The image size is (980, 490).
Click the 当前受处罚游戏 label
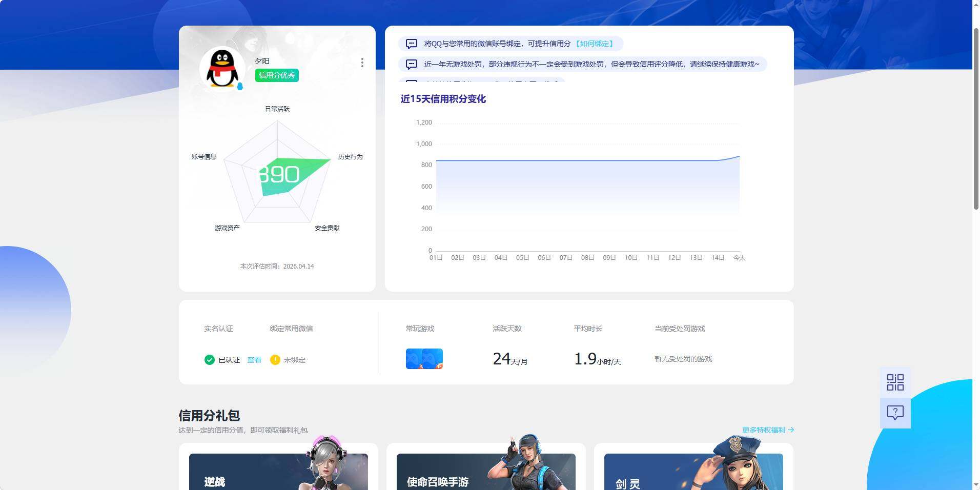click(x=680, y=329)
